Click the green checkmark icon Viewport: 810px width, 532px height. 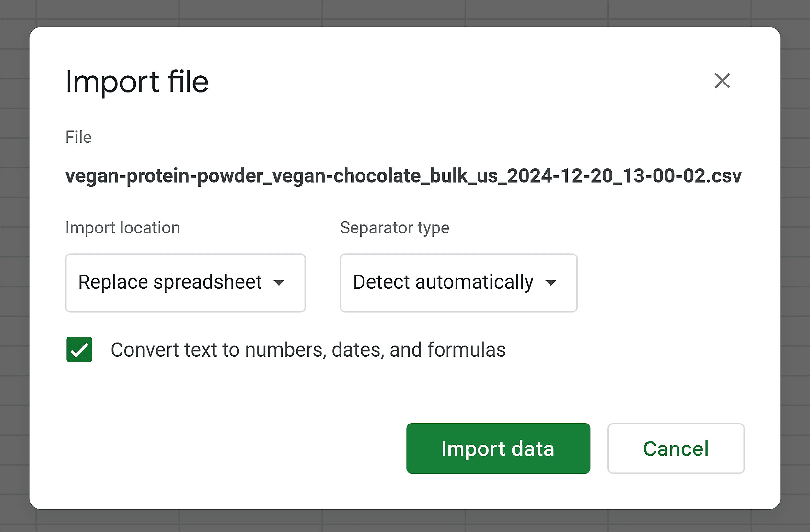(x=79, y=350)
